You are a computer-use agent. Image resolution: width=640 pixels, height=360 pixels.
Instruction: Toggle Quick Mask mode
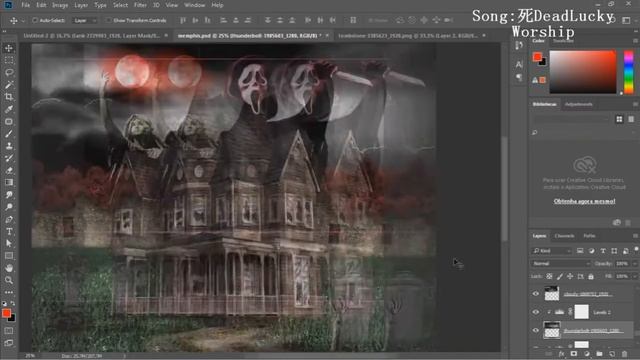tap(9, 331)
